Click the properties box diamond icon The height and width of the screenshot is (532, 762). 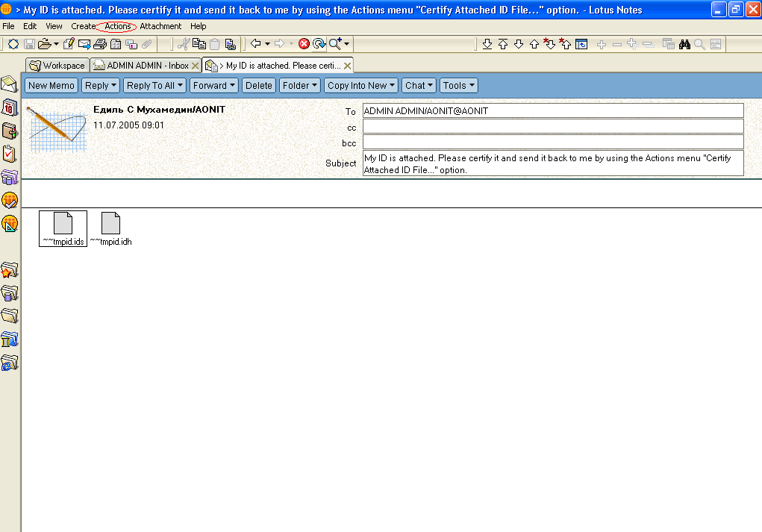[13, 44]
